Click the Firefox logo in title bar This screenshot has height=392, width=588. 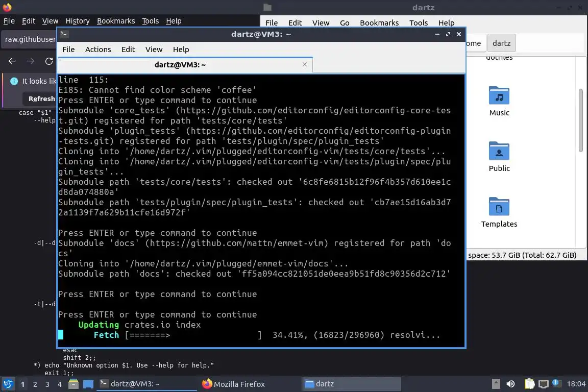(x=7, y=7)
